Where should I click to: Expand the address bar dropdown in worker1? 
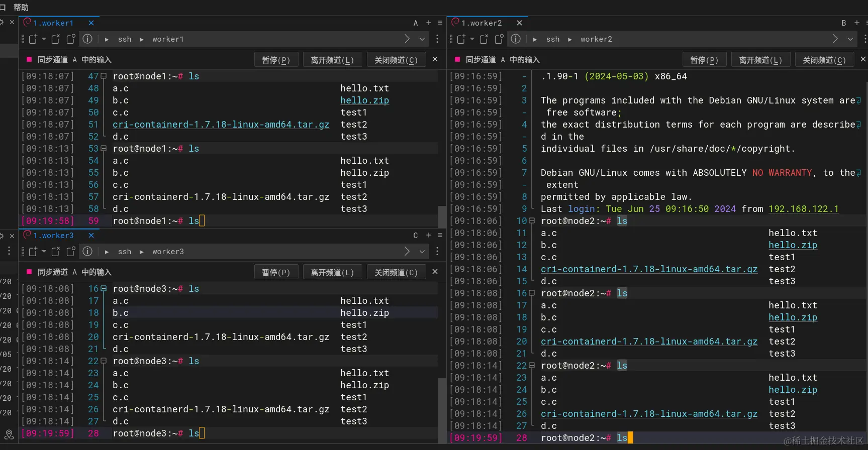[x=422, y=39]
